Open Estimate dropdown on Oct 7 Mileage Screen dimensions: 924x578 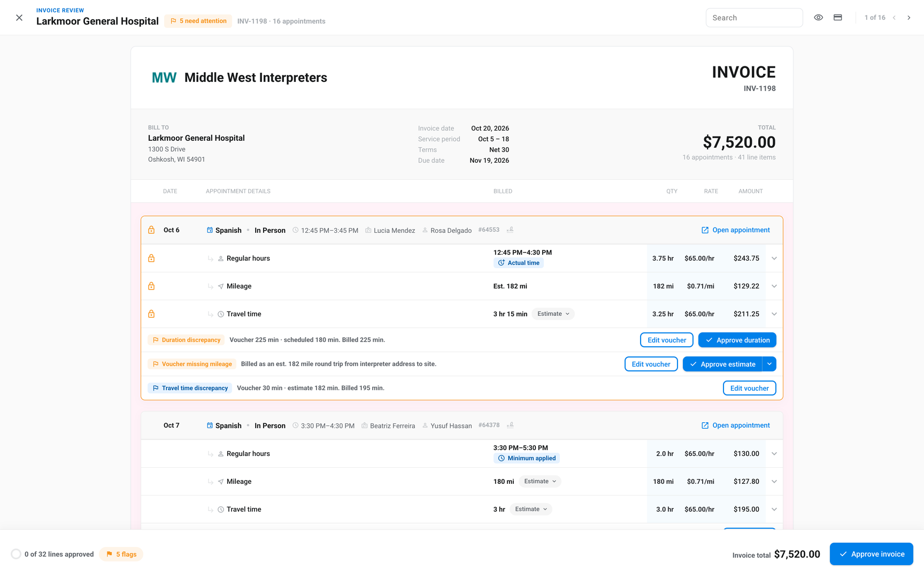(540, 482)
